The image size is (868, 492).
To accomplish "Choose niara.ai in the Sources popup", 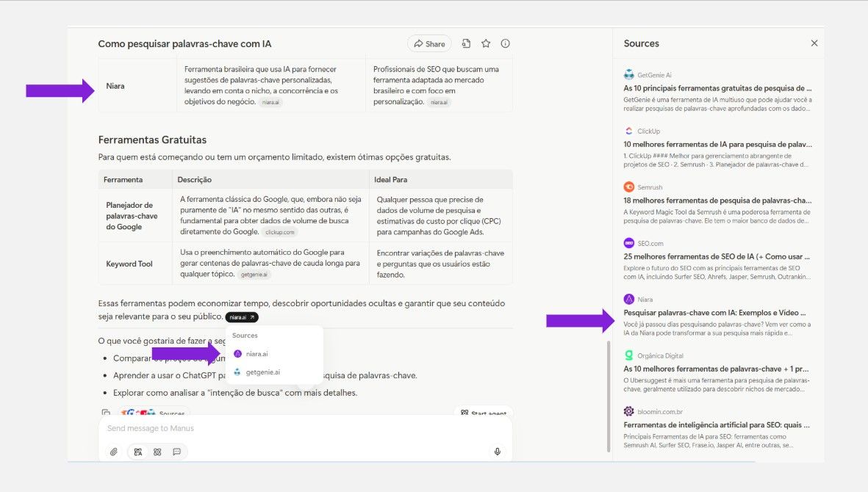I will coord(257,354).
